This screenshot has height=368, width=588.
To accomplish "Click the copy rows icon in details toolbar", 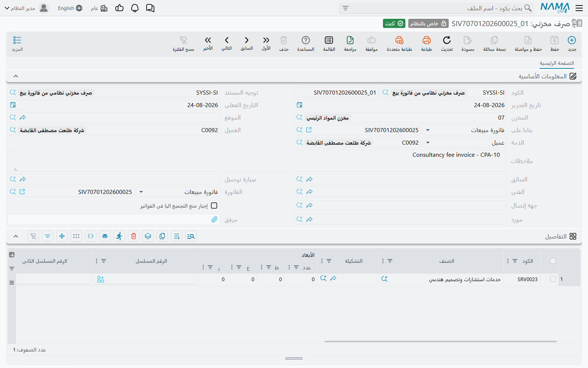I will click(x=162, y=236).
